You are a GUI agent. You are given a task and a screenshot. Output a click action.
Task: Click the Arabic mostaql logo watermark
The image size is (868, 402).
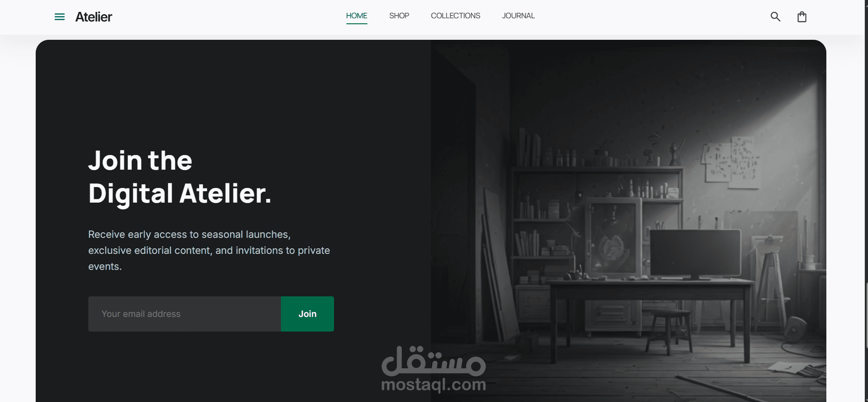pyautogui.click(x=433, y=360)
